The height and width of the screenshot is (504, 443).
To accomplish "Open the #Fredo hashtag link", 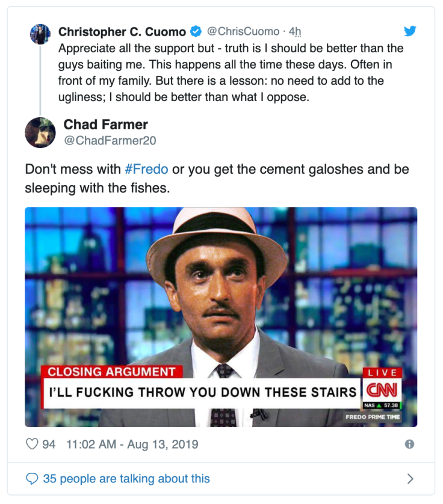I will pyautogui.click(x=146, y=170).
